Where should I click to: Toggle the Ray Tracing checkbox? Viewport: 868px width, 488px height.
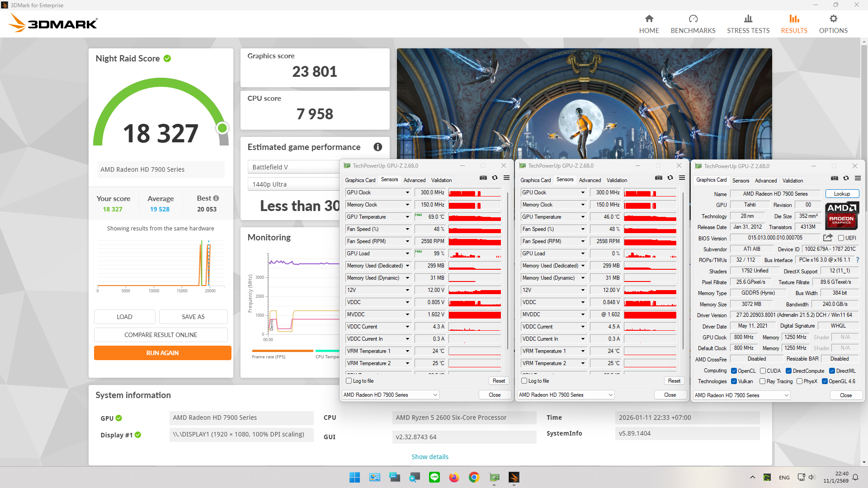pyautogui.click(x=762, y=381)
